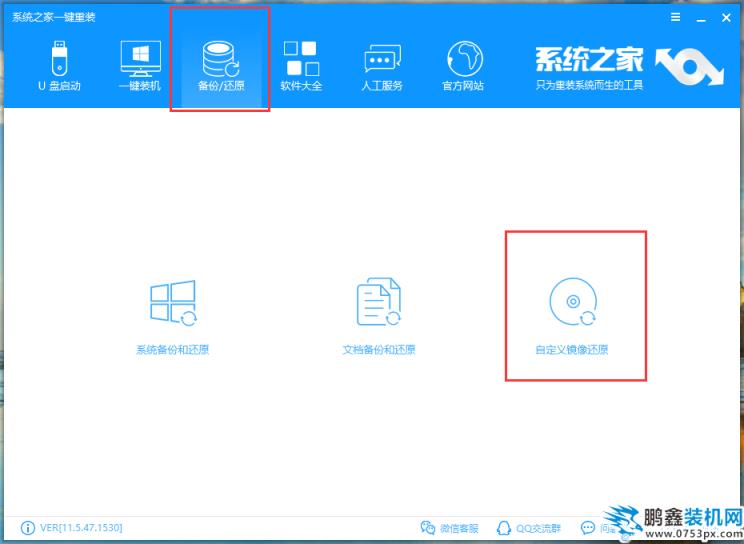Viewport: 744px width, 544px height.
Task: Click the QQ交流群 penguin icon
Action: [503, 528]
